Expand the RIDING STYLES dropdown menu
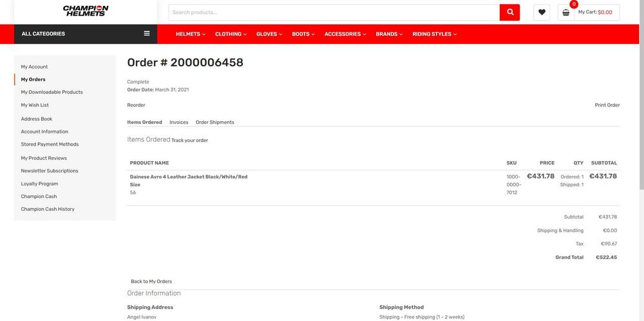Viewport: 644px width, 321px height. pos(434,34)
